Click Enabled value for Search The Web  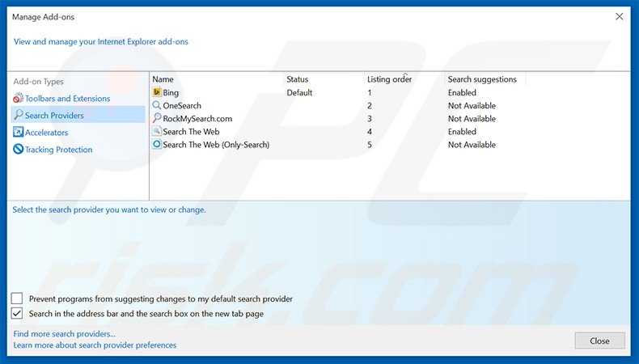coord(462,132)
